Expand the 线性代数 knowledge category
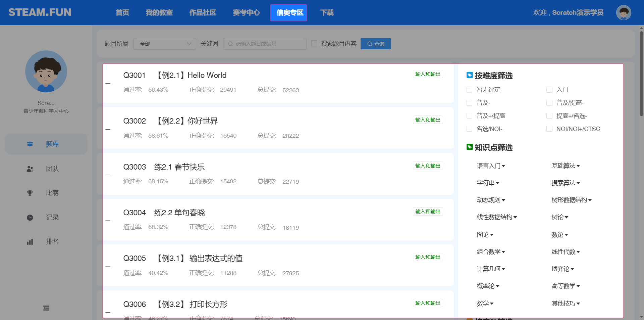The image size is (644, 320). point(566,252)
